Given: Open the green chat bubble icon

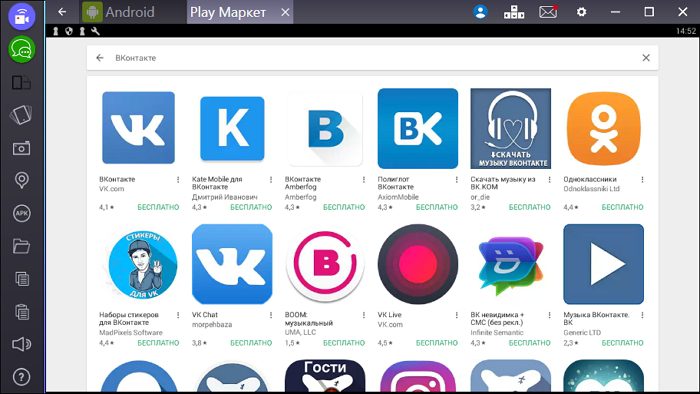Looking at the screenshot, I should point(21,50).
